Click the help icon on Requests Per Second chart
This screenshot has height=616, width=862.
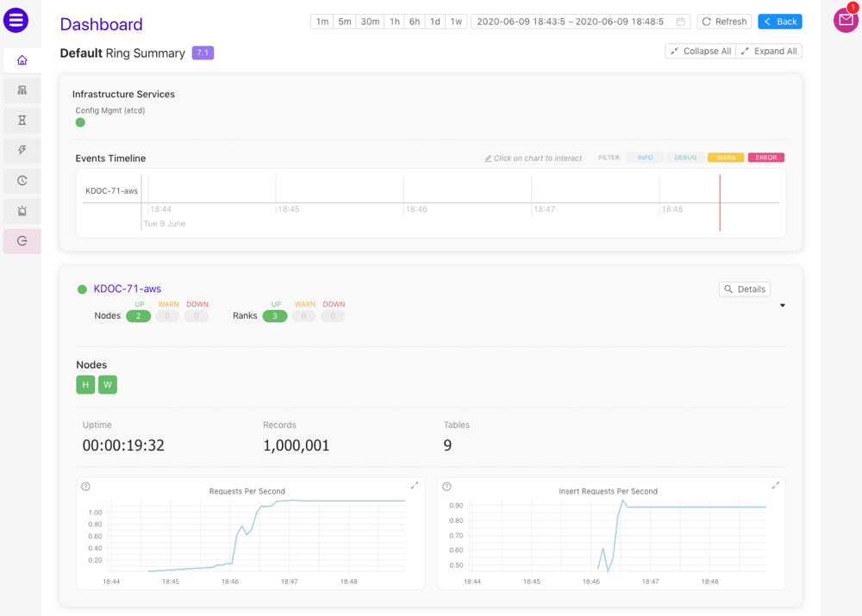[x=84, y=486]
